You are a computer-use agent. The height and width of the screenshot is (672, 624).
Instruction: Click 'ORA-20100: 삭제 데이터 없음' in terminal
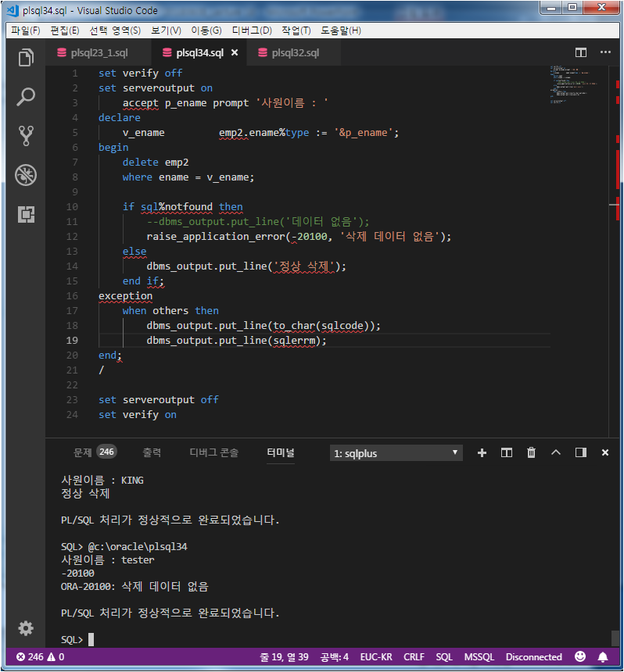(x=134, y=586)
